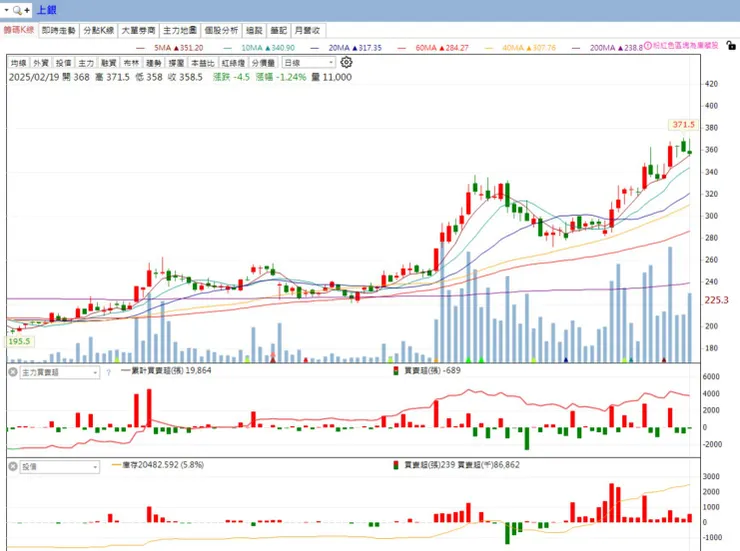
Task: Open the dropdown arrow beside search icon
Action: click(x=6, y=10)
